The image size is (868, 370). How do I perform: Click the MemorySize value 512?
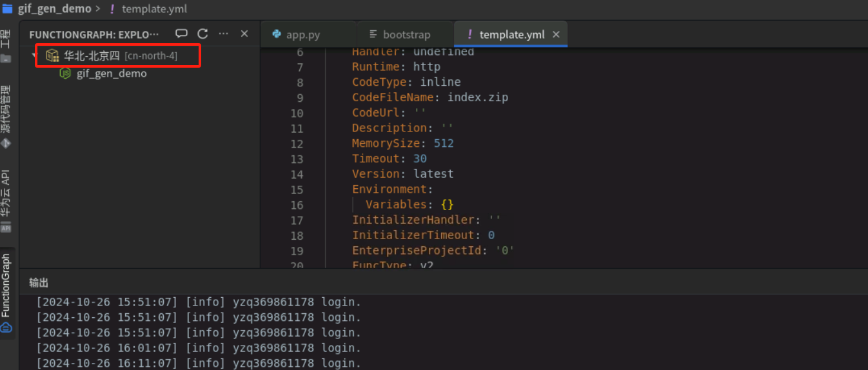pos(444,143)
